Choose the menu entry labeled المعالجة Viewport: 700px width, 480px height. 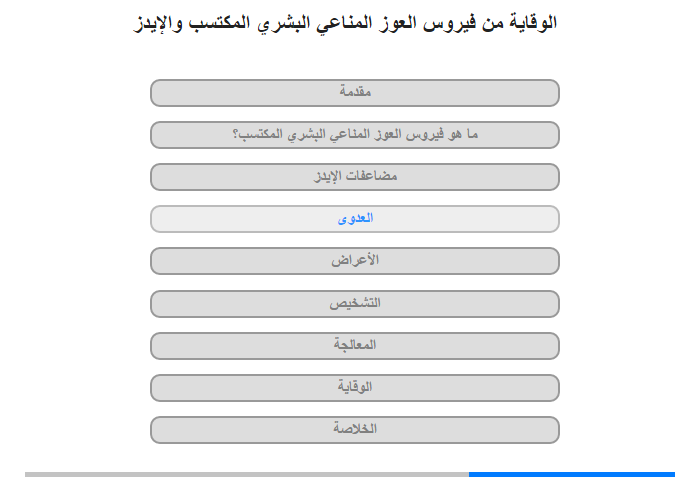tap(355, 346)
